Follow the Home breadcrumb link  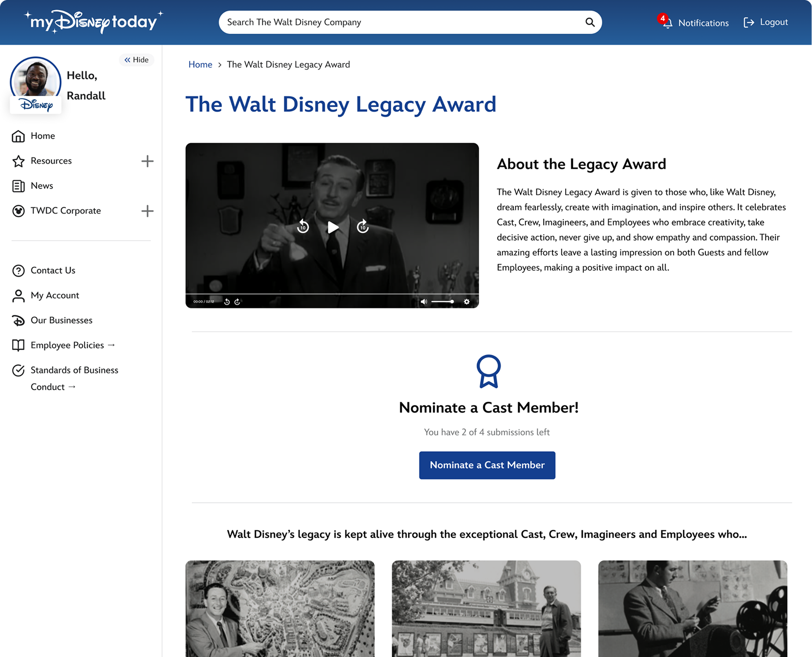tap(200, 65)
